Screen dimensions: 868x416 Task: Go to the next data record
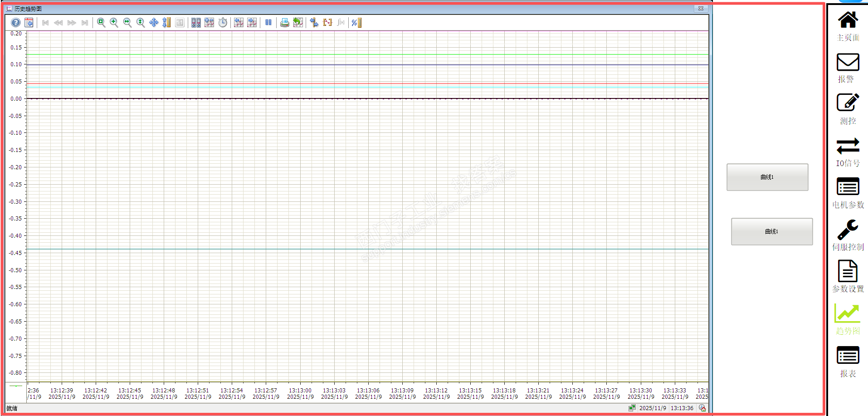[x=72, y=23]
